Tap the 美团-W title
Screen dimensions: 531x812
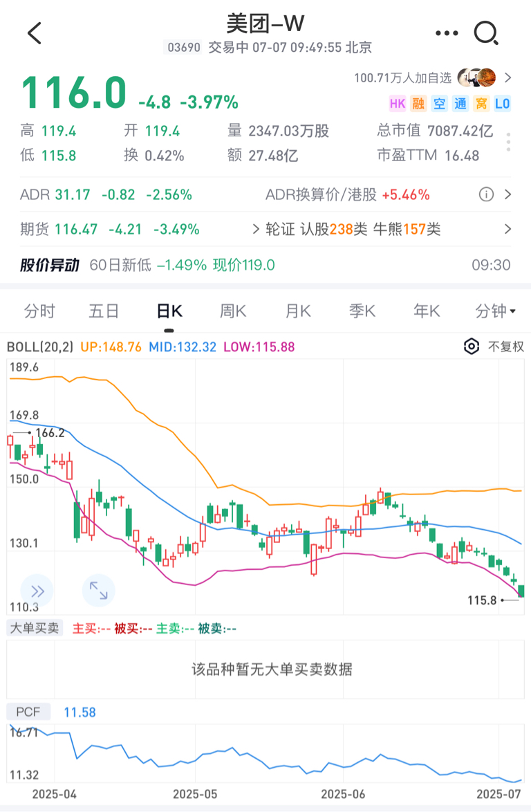tap(265, 23)
